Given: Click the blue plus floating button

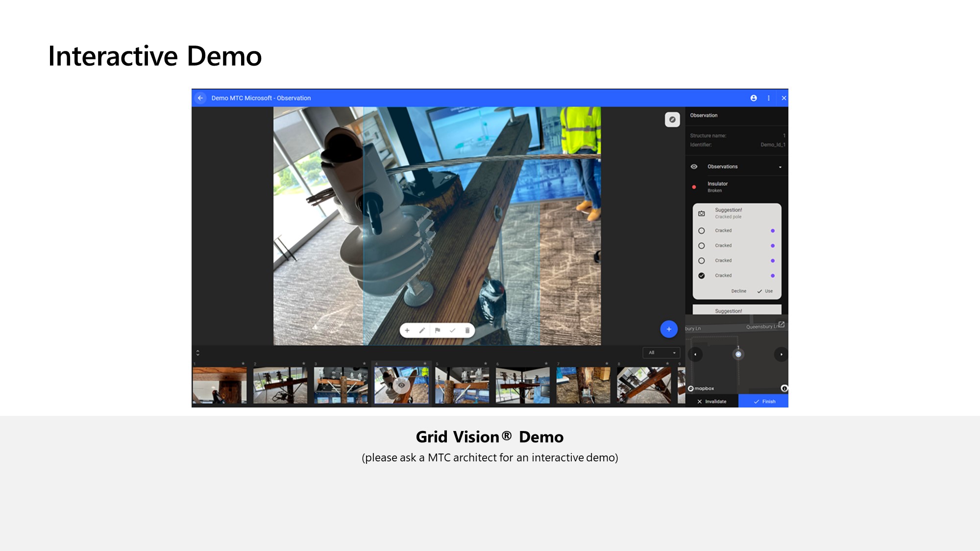Looking at the screenshot, I should [x=669, y=329].
